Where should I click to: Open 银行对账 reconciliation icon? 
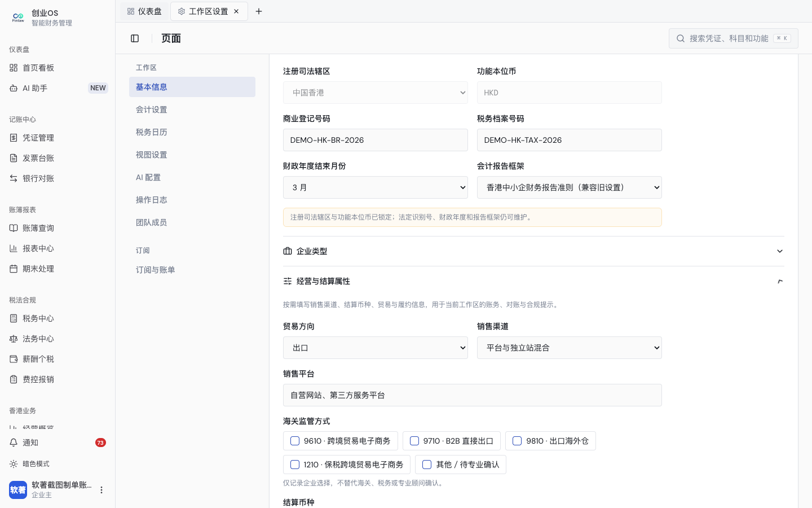pyautogui.click(x=14, y=178)
